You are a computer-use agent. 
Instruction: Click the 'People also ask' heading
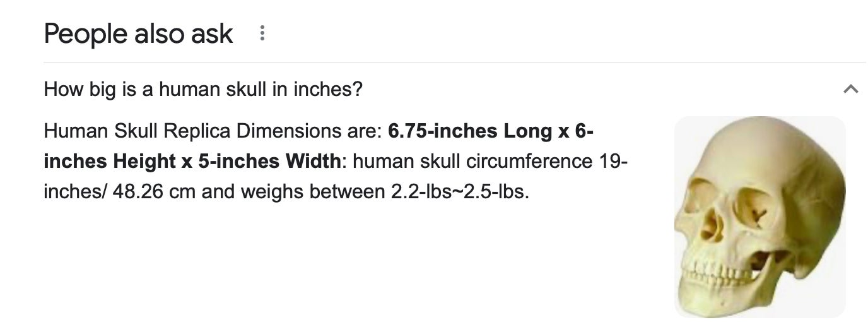[x=138, y=33]
